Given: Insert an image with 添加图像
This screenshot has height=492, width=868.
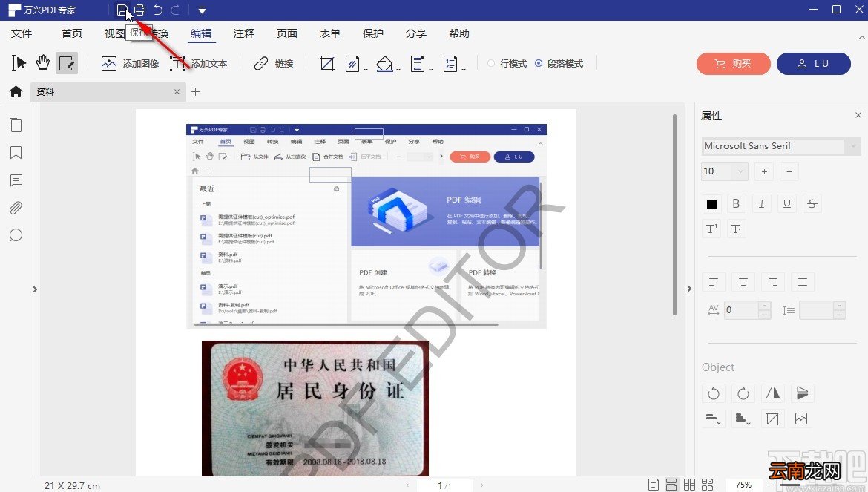Looking at the screenshot, I should click(130, 64).
